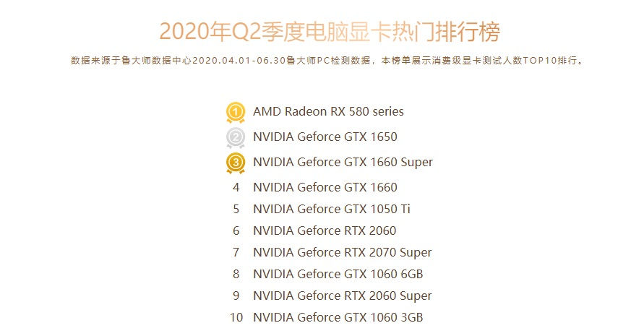Click the rank 4 GTX 1660 entry

[325, 187]
